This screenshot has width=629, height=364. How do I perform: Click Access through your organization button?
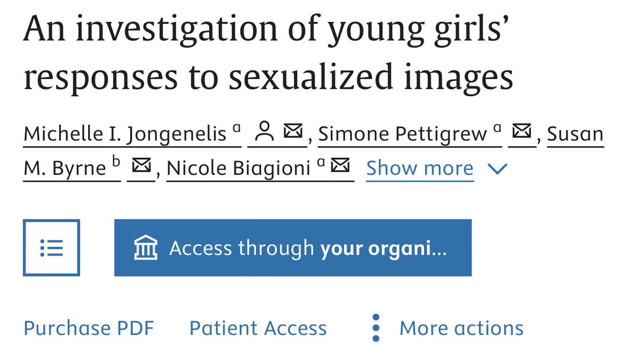[293, 248]
